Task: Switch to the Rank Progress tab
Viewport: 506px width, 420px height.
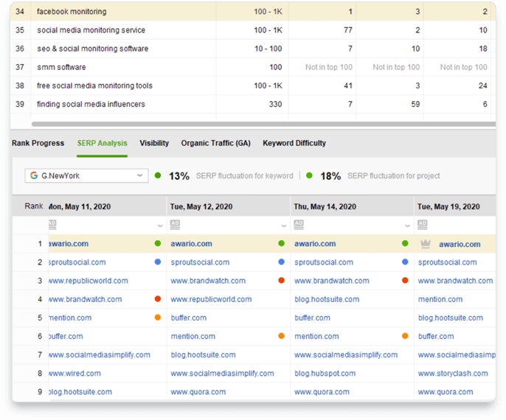Action: point(38,143)
